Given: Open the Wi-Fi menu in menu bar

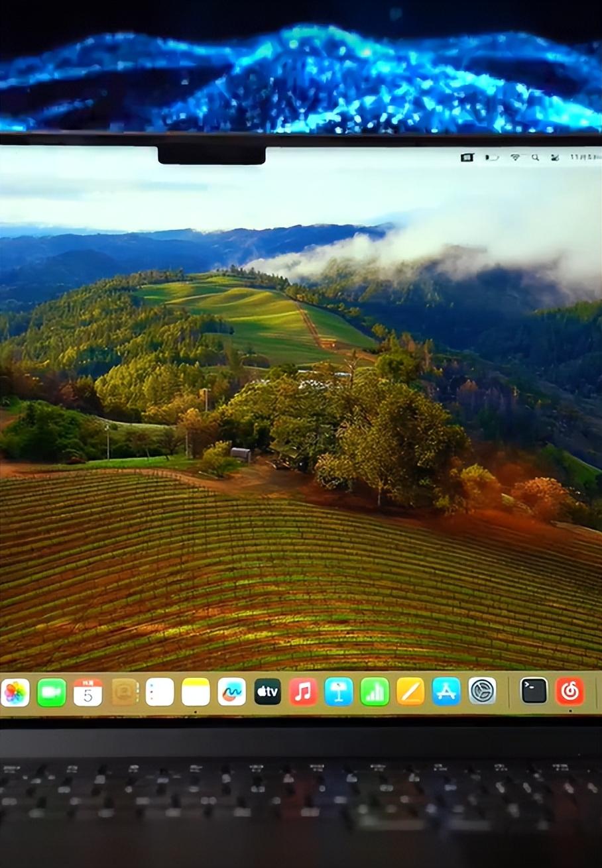Looking at the screenshot, I should click(515, 157).
